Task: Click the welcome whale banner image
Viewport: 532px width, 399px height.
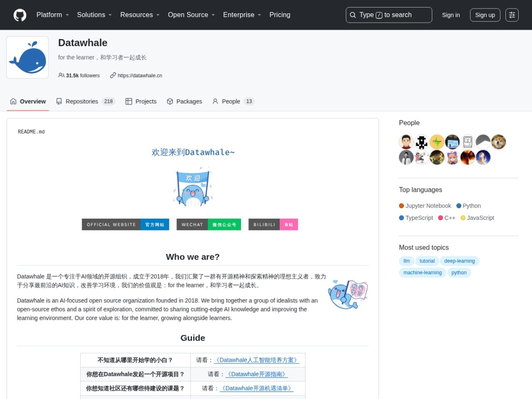Action: pyautogui.click(x=193, y=187)
